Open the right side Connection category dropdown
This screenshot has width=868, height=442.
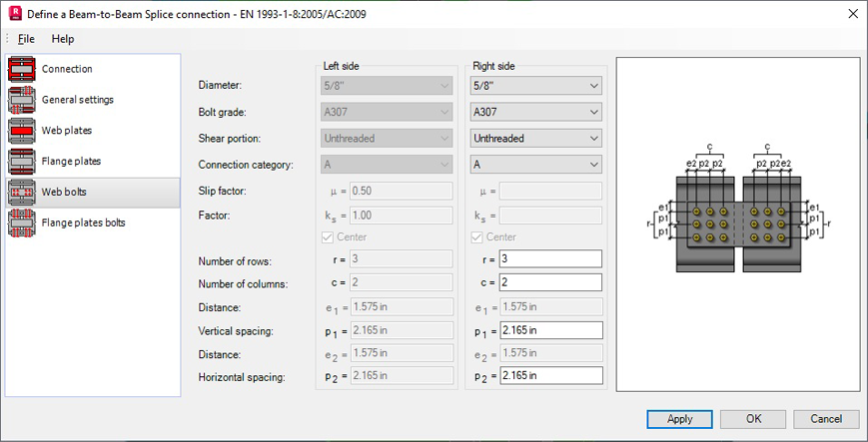(x=535, y=165)
